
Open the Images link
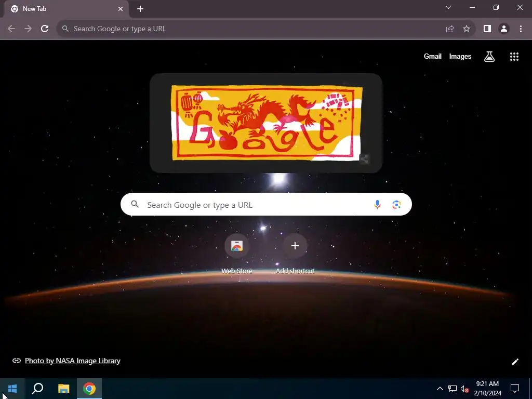click(460, 57)
